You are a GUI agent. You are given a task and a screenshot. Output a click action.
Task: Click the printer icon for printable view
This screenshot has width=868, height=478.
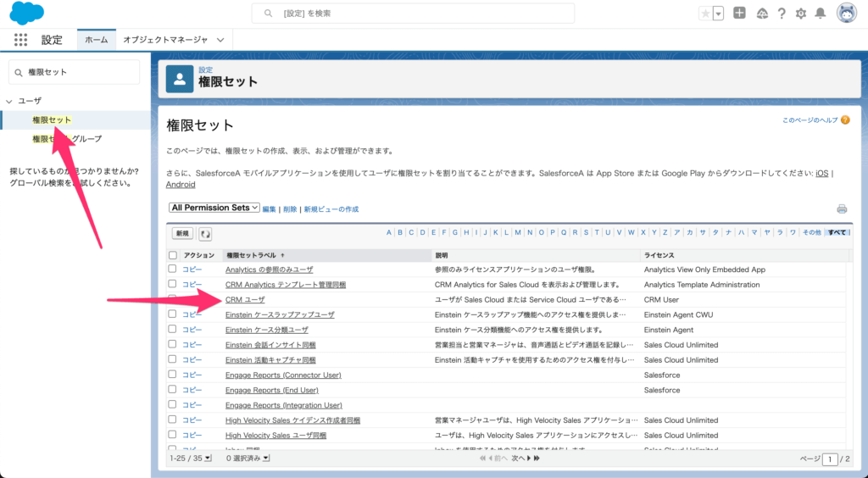click(x=842, y=209)
